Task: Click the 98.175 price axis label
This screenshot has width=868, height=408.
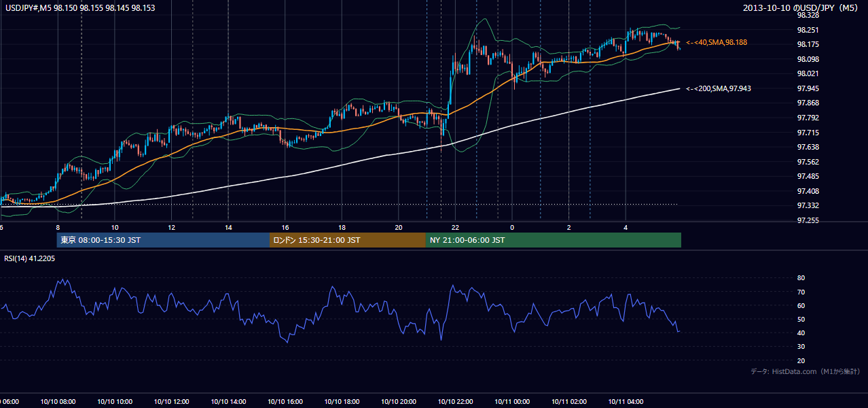Action: tap(807, 44)
